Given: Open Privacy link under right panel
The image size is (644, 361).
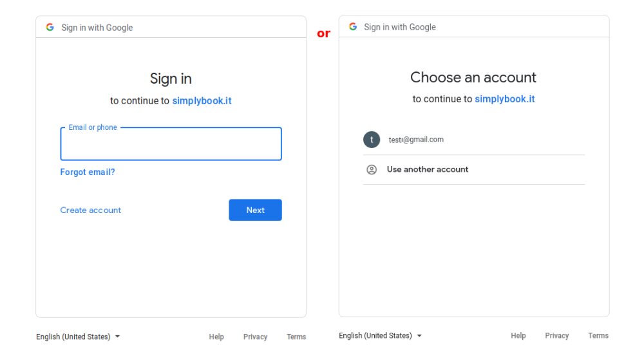Looking at the screenshot, I should point(557,336).
